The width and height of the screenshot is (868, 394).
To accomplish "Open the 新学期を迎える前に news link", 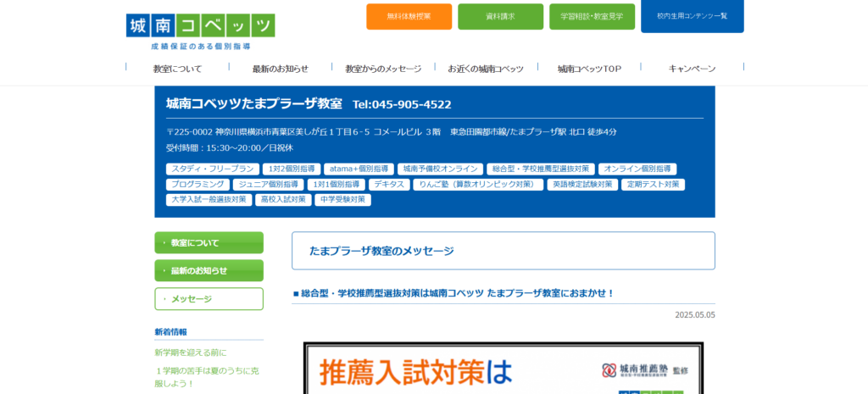I will click(191, 352).
